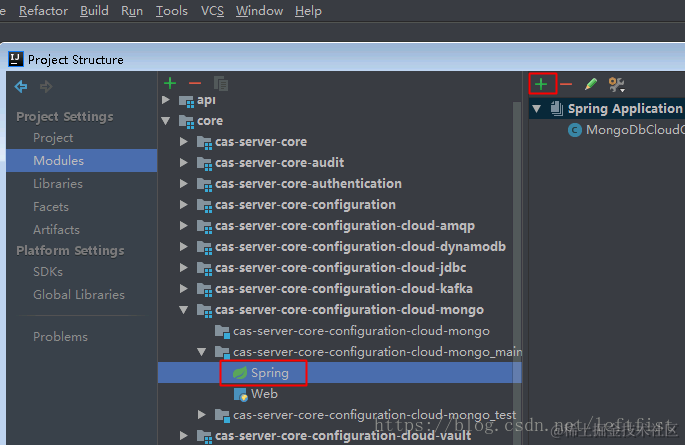Expand cas-server-core-configuration-cloud-jdbc module

184,268
